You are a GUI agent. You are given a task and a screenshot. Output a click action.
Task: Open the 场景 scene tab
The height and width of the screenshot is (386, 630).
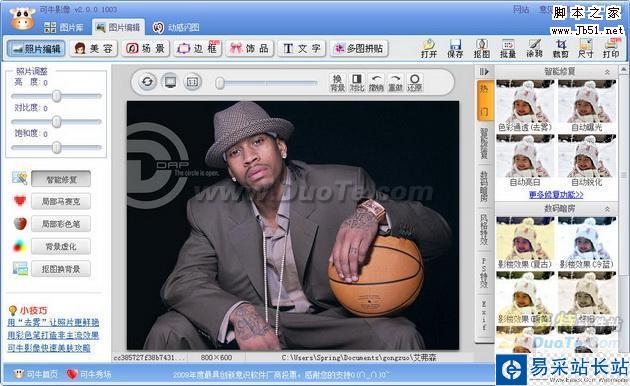point(145,49)
